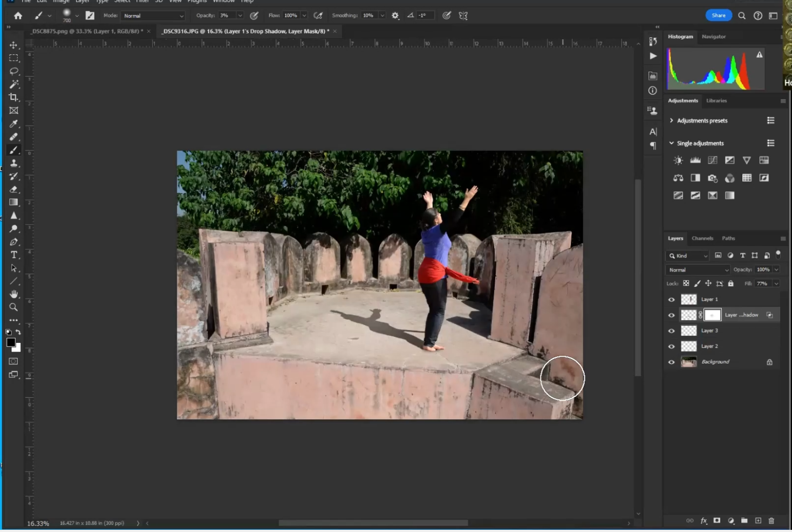Viewport: 792px width, 532px height.
Task: Open the brush Mode dropdown
Action: click(153, 16)
